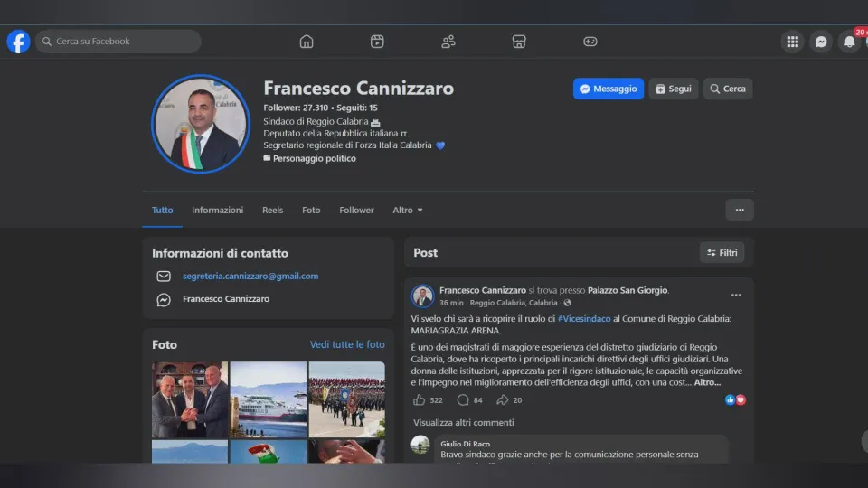Click the Personaggio politico category label
Viewport: 868px width, 488px height.
315,158
